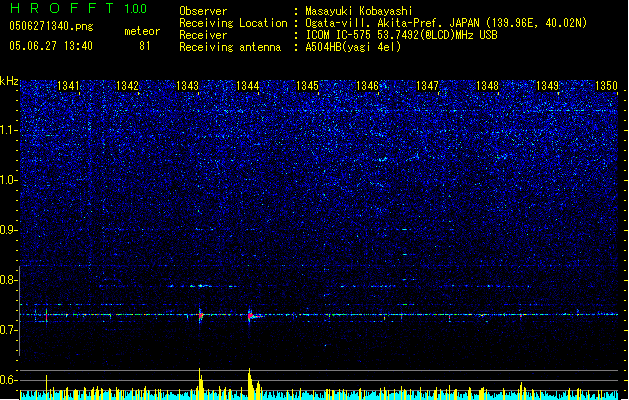Click the observer name Masayuki Kobayashi
The width and height of the screenshot is (629, 400).
pyautogui.click(x=359, y=11)
